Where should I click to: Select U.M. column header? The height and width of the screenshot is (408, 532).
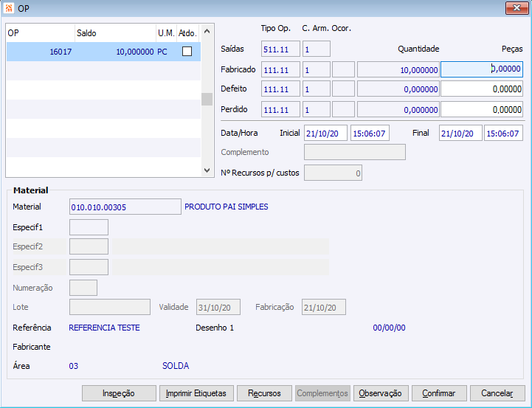[166, 33]
